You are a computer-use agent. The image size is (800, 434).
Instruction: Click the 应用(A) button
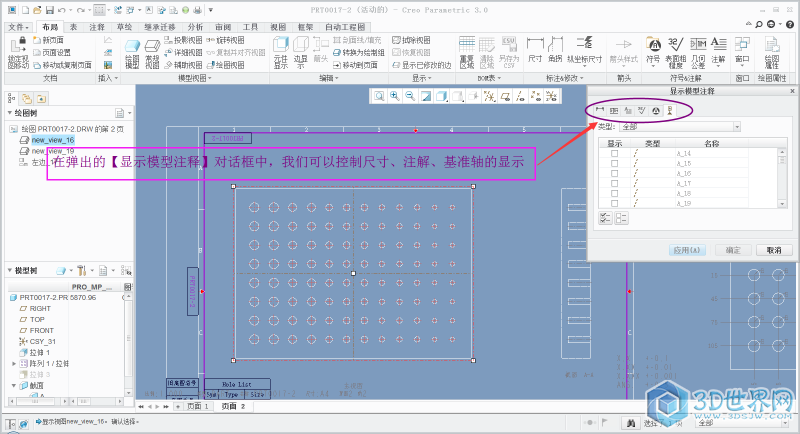pos(688,250)
